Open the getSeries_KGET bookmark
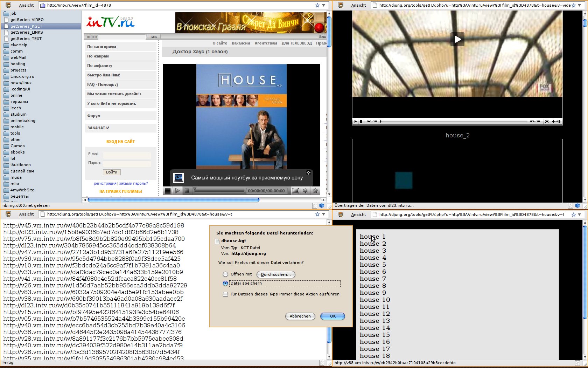The width and height of the screenshot is (588, 368). 26,26
